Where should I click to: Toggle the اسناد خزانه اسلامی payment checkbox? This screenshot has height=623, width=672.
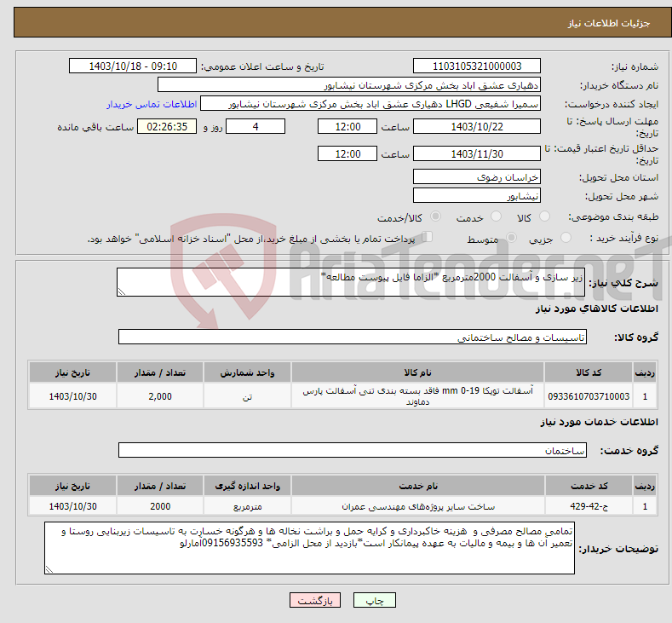coord(428,237)
